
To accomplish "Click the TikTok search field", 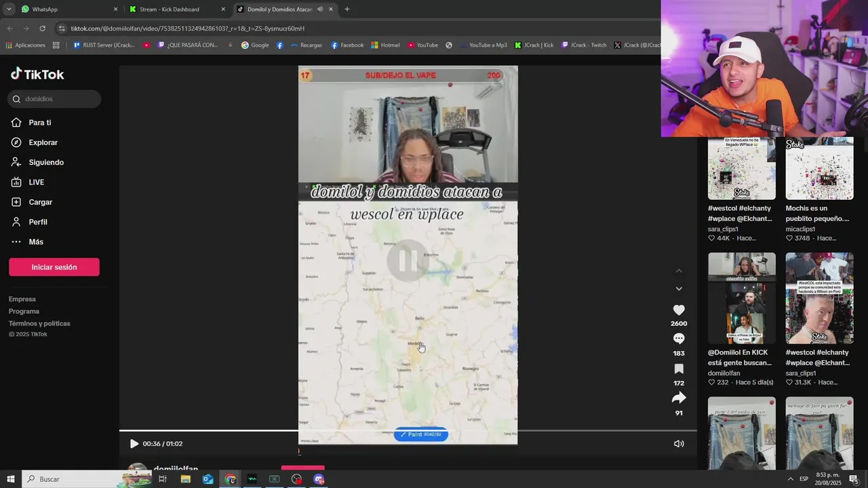I will 54,99.
